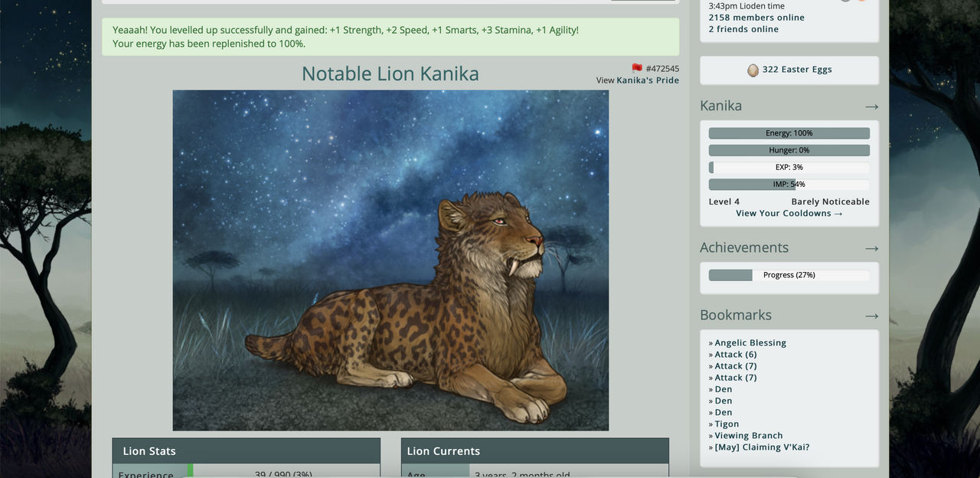Click the 322 Easter Eggs text
Image resolution: width=980 pixels, height=478 pixels.
pos(797,70)
